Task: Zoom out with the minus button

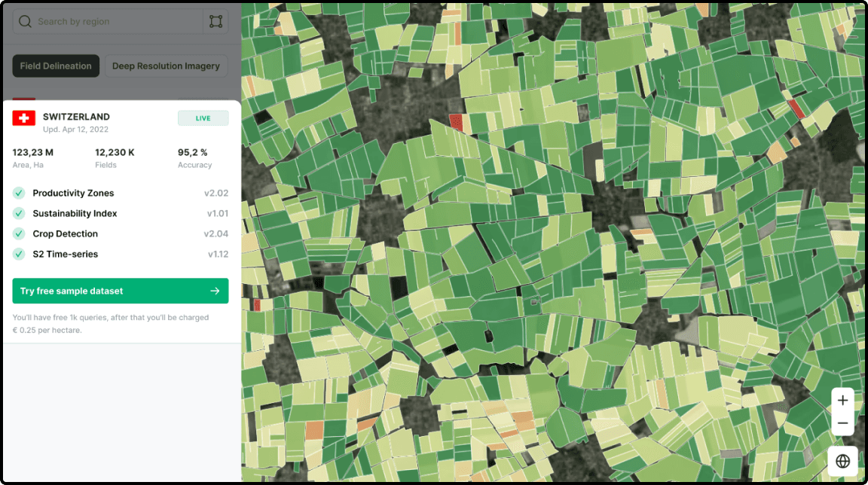Action: 842,423
